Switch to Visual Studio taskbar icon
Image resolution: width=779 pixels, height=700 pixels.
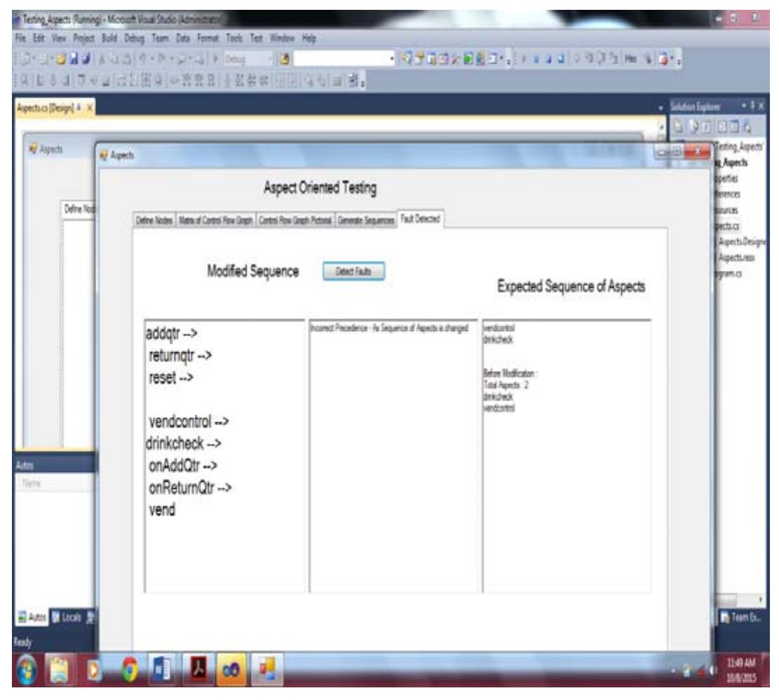pyautogui.click(x=231, y=671)
